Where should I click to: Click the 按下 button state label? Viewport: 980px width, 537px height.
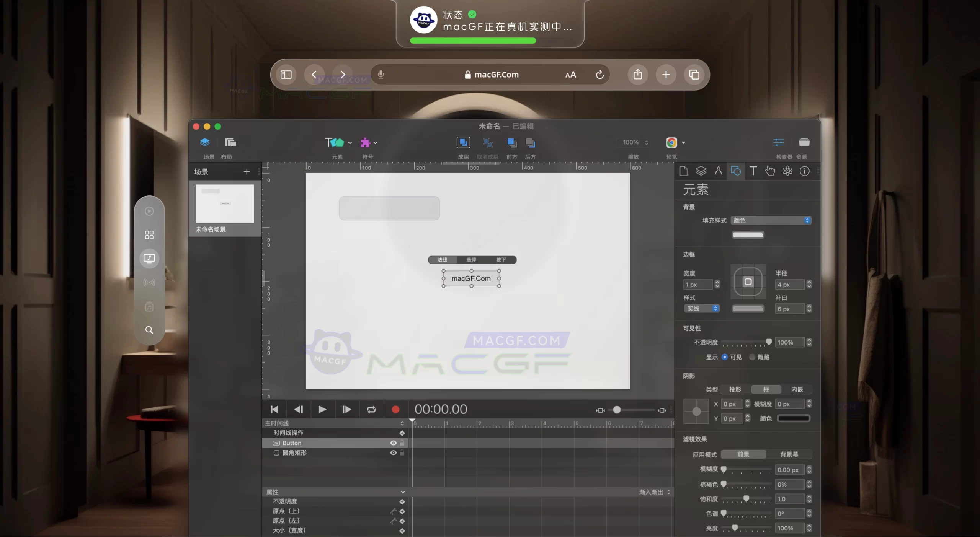coord(501,260)
